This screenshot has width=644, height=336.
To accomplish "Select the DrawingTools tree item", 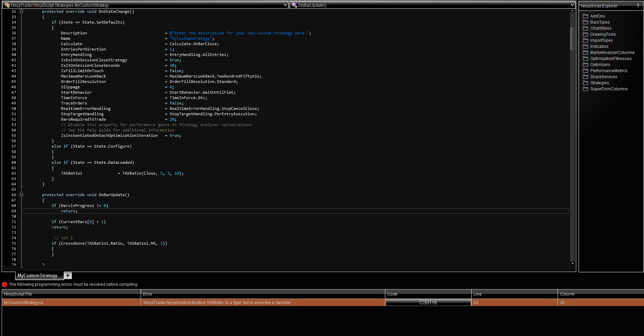I will tap(603, 34).
